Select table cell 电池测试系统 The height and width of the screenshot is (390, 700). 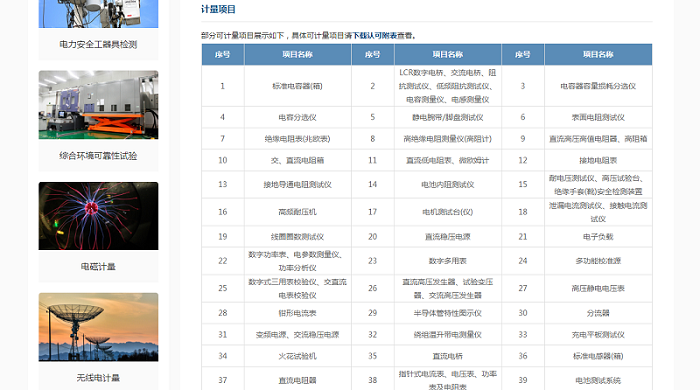coord(598,379)
